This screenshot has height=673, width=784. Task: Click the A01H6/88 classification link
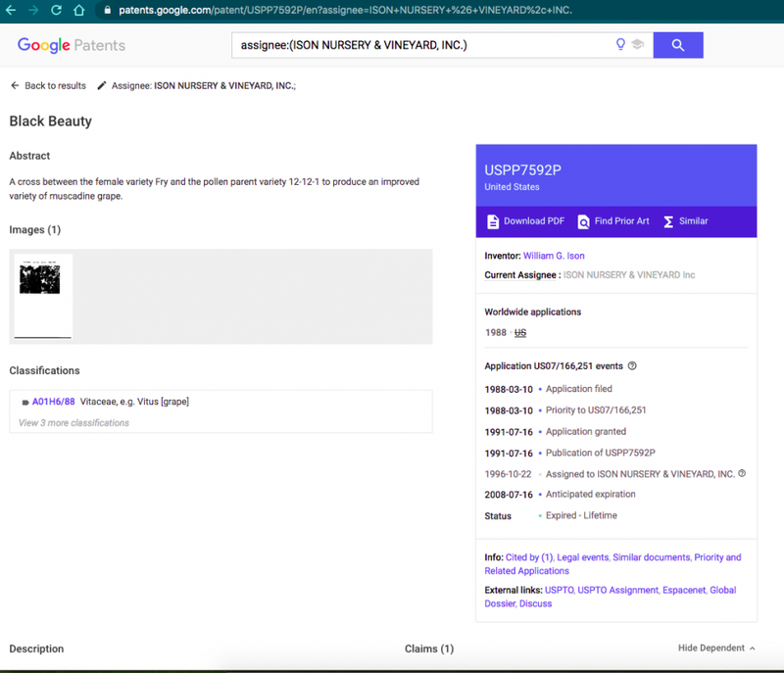54,402
